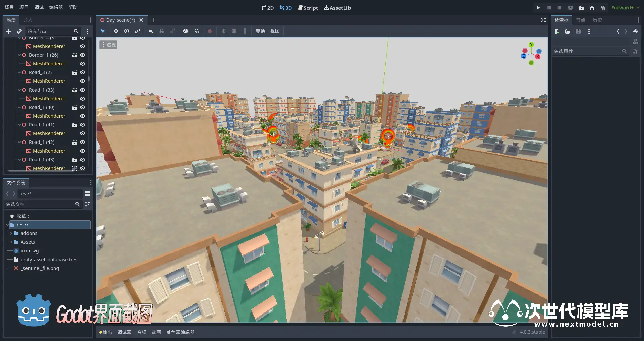Toggle viewport distraction-free fullscreen icon
Viewport: 644px width, 341px height.
point(543,20)
